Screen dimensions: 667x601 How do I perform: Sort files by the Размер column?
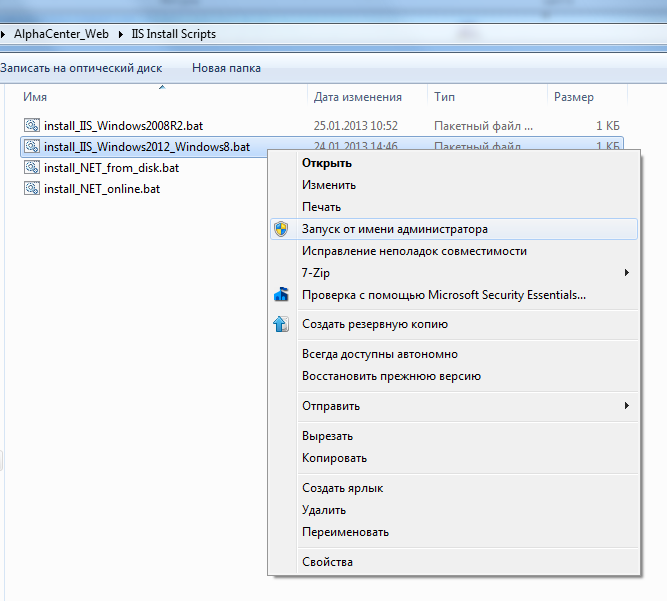(574, 97)
